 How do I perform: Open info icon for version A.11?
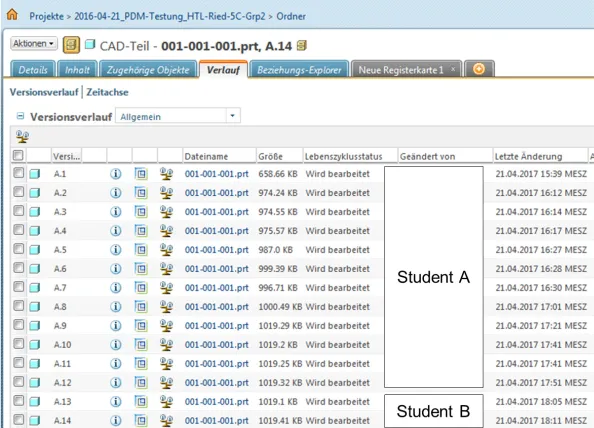tap(116, 364)
